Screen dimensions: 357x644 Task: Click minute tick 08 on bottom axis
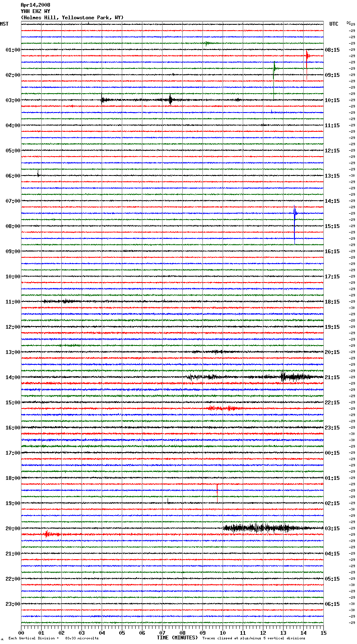pos(182,633)
